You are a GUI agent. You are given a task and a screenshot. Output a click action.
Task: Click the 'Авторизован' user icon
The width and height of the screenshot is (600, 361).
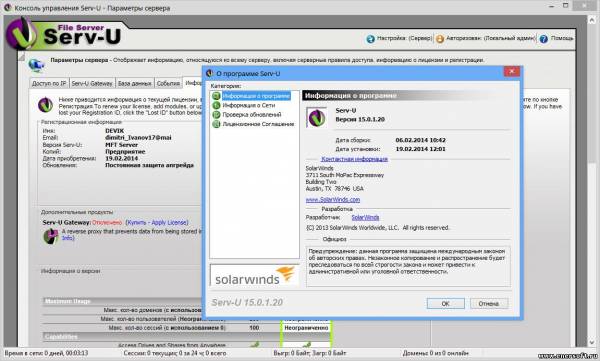coord(440,39)
